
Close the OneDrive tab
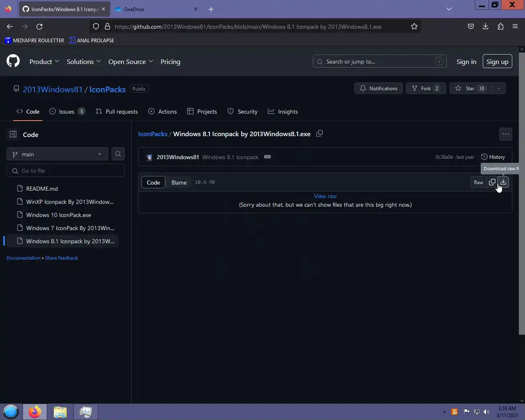pos(196,9)
